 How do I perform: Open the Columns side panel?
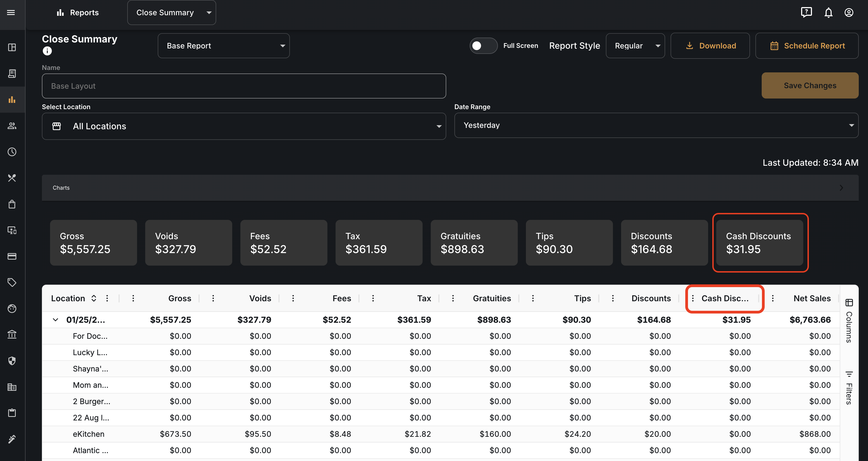coord(849,321)
